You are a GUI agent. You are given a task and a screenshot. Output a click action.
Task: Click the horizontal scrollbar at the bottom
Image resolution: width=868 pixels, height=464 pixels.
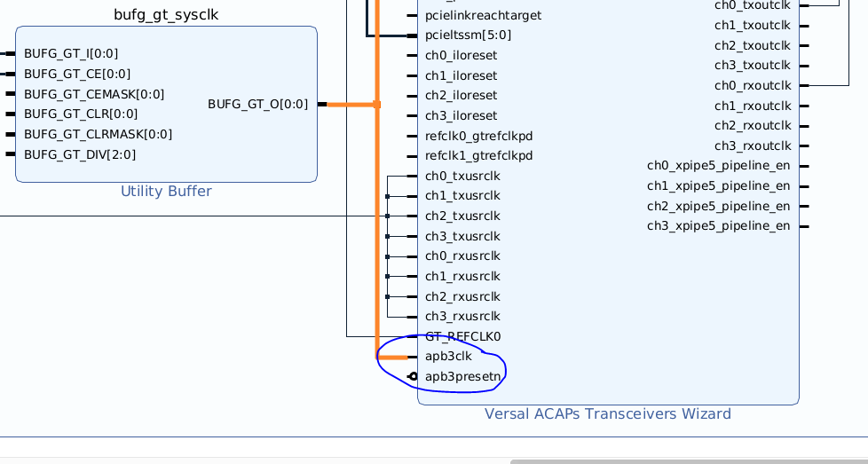click(x=688, y=460)
